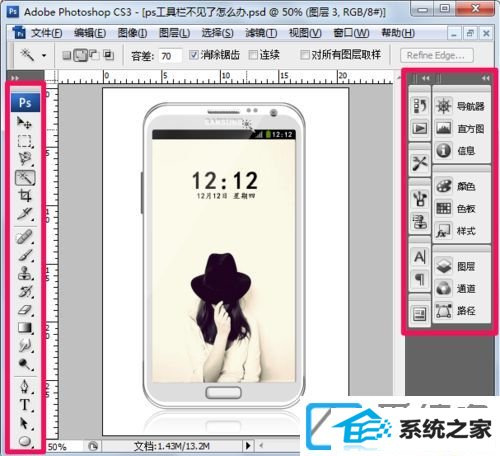Select the Path Selection tool
500x456 pixels.
(25, 423)
